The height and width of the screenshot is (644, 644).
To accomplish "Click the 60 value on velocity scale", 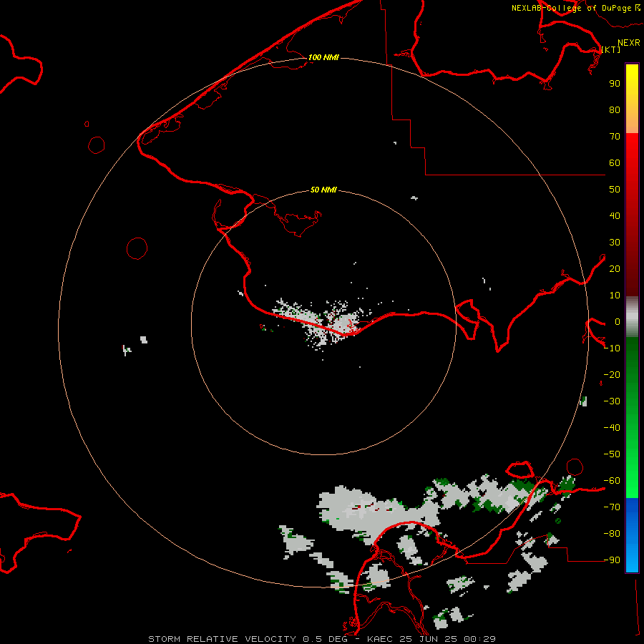I will tap(615, 163).
